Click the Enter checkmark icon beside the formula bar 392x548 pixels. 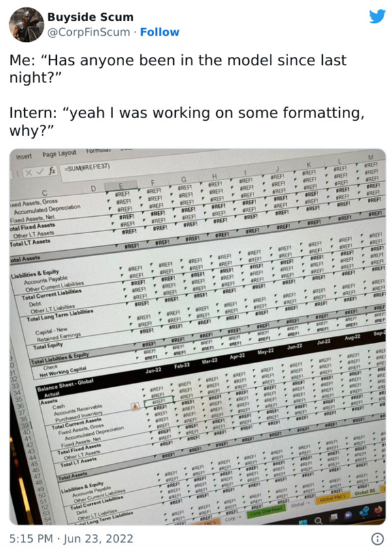(x=41, y=171)
